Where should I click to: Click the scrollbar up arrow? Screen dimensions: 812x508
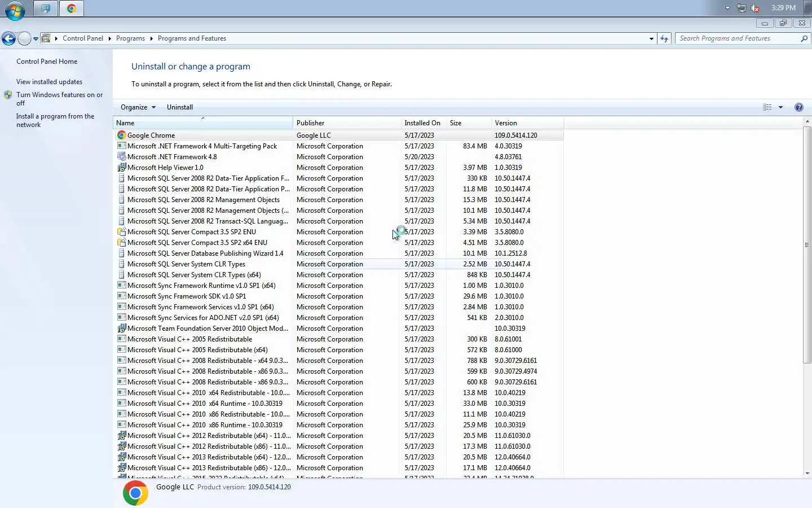[807, 121]
